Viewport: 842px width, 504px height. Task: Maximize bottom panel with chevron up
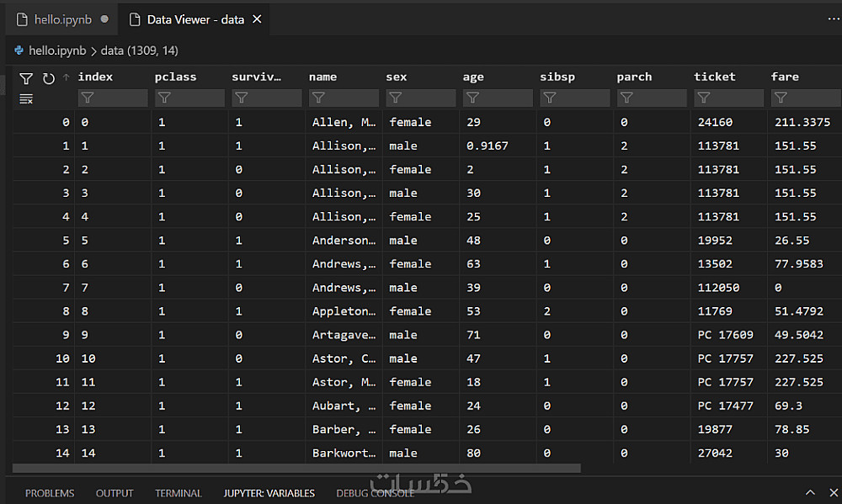coord(810,492)
